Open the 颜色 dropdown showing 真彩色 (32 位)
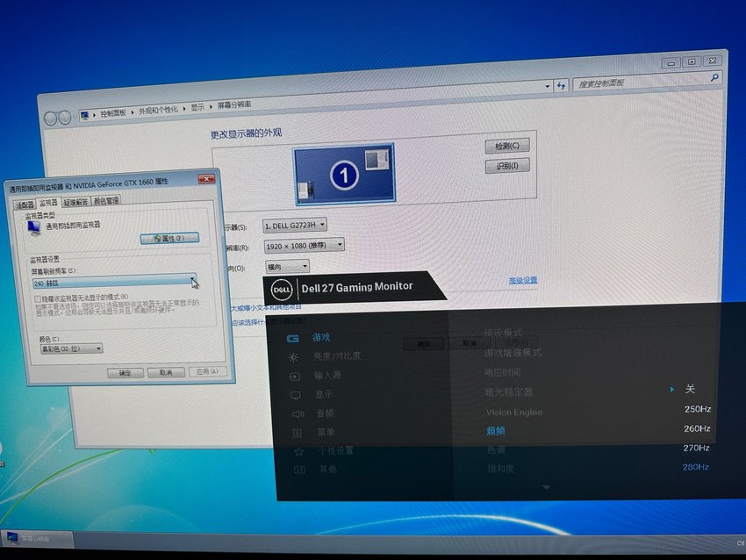746x560 pixels. click(71, 348)
